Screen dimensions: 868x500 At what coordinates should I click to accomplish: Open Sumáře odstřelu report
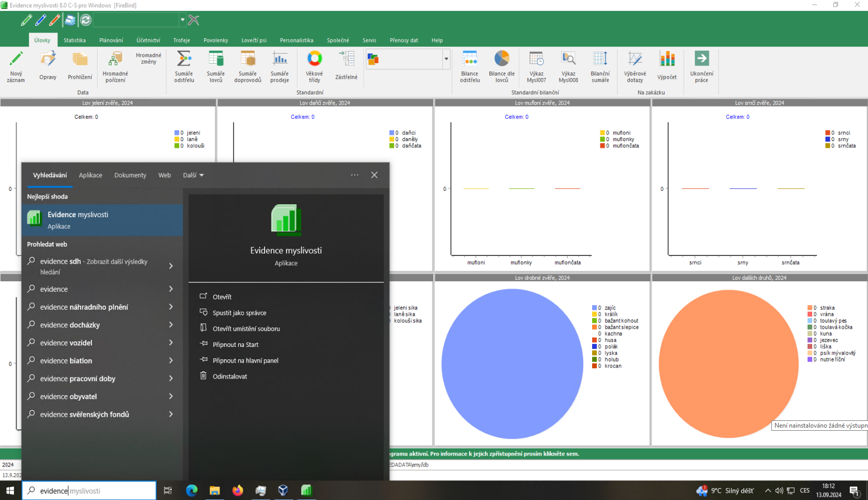point(184,66)
